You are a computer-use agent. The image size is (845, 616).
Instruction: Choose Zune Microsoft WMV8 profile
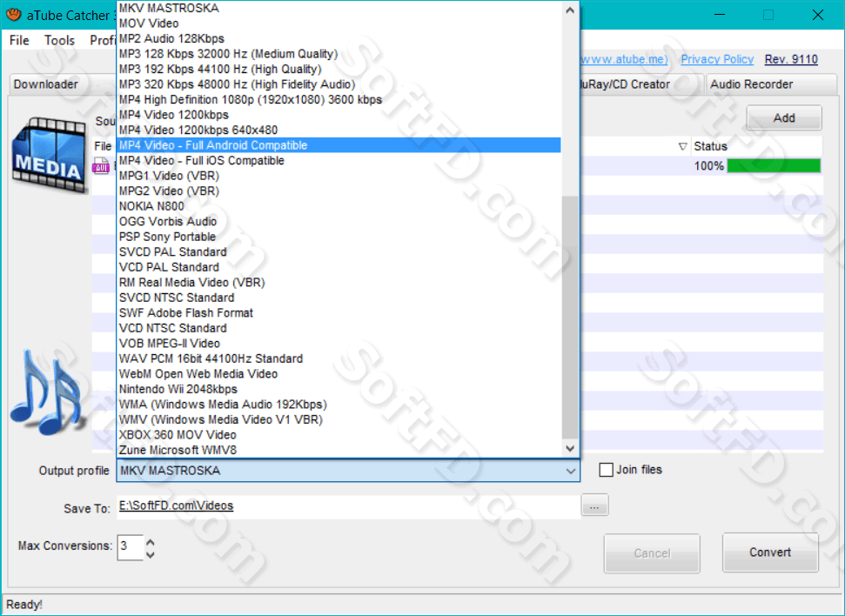(x=339, y=450)
